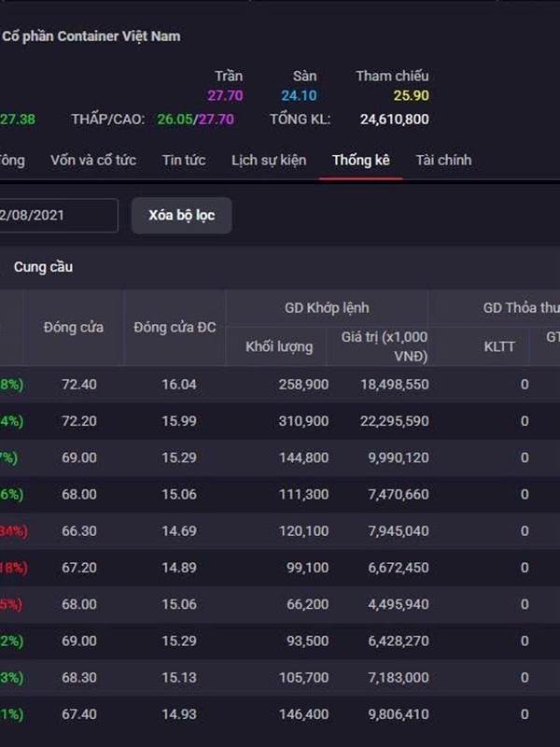Click the KLTT column header
560x747 pixels.
pyautogui.click(x=499, y=346)
